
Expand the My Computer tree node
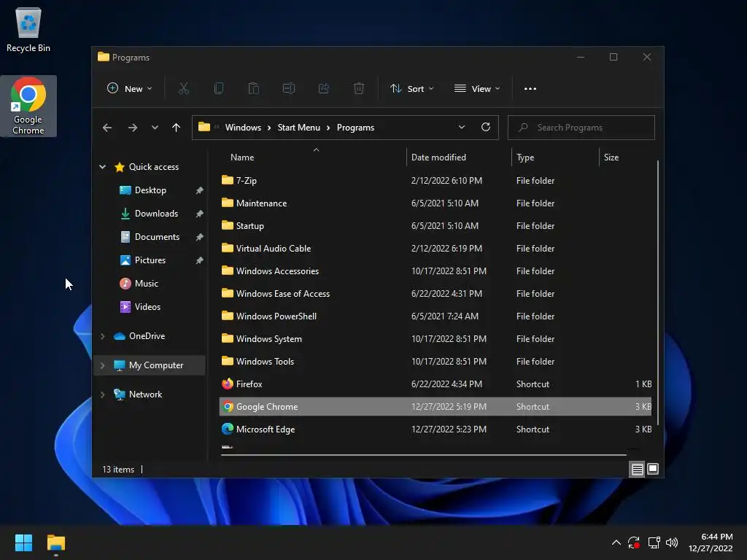click(102, 365)
